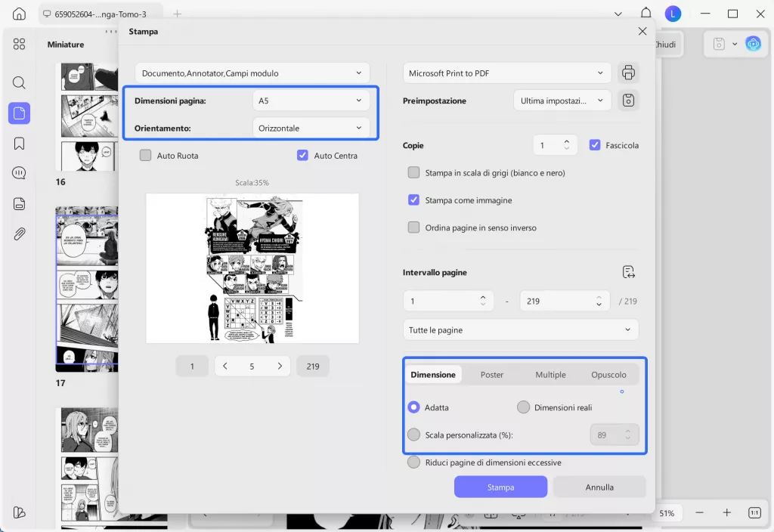Switch to the Dimensione tab

(x=433, y=375)
